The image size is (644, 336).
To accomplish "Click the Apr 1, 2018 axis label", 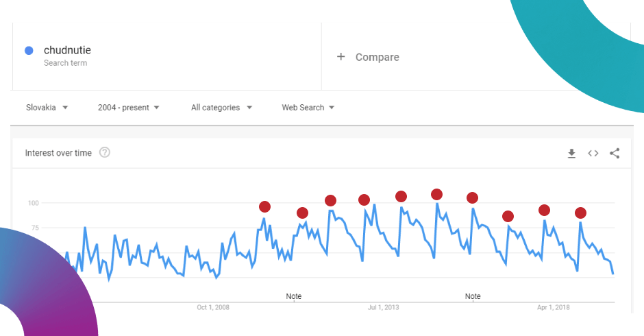I will 554,307.
